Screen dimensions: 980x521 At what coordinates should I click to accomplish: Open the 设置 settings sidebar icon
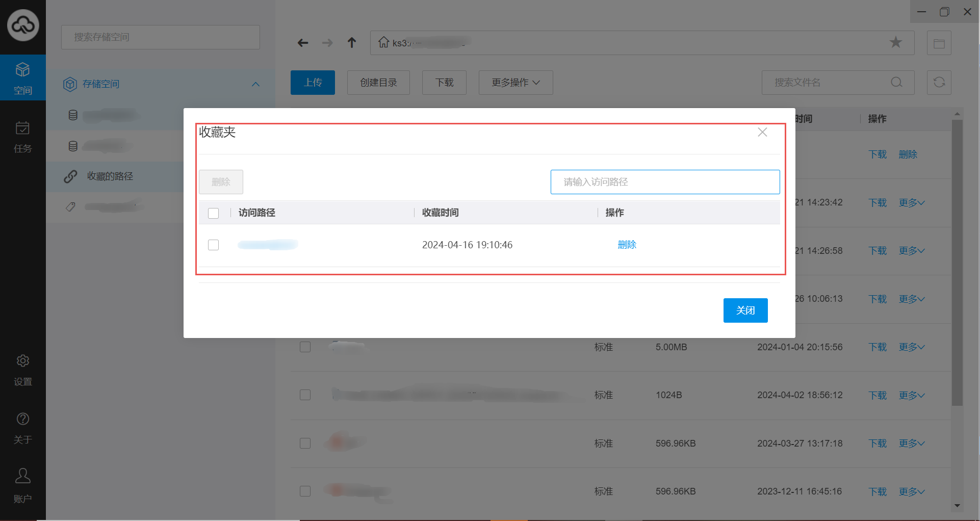pyautogui.click(x=22, y=370)
